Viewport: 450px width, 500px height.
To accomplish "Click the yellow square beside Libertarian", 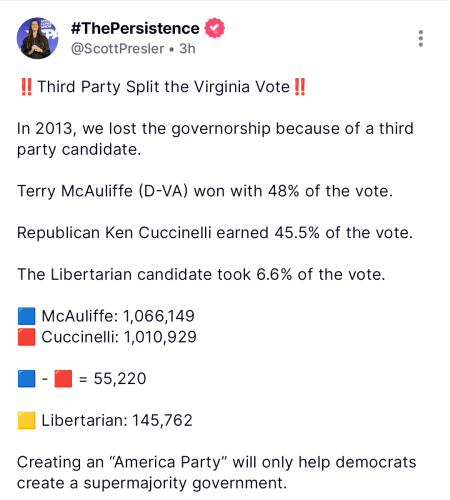I will coord(26,420).
